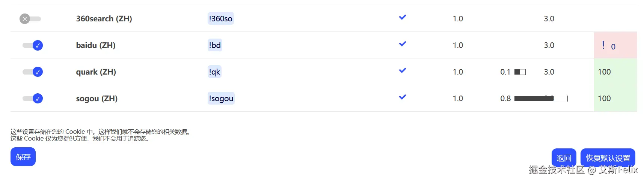Click the 返回 back button
The width and height of the screenshot is (644, 181).
564,158
